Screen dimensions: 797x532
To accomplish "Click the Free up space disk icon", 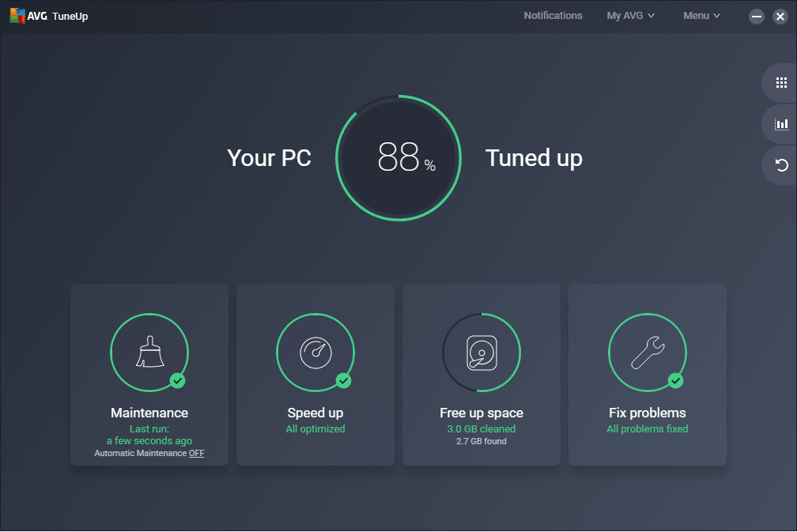I will (x=481, y=352).
